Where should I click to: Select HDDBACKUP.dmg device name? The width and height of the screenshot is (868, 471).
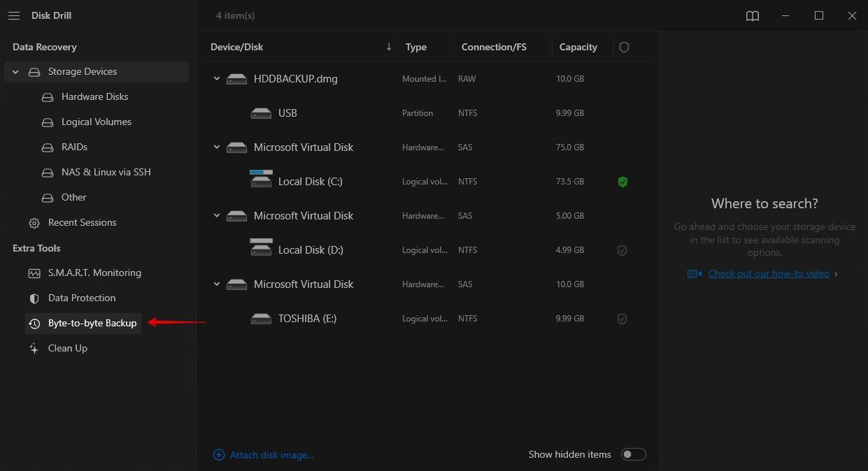(x=296, y=79)
